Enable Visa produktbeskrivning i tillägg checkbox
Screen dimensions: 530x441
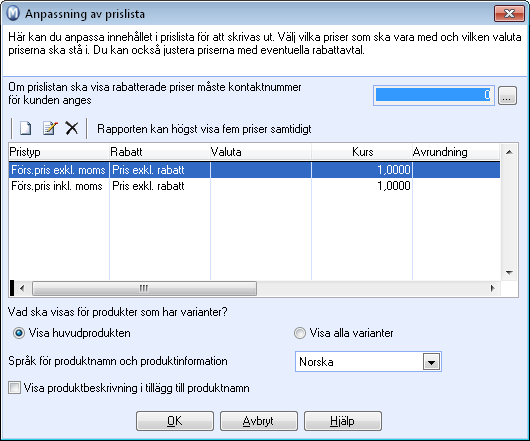15,388
